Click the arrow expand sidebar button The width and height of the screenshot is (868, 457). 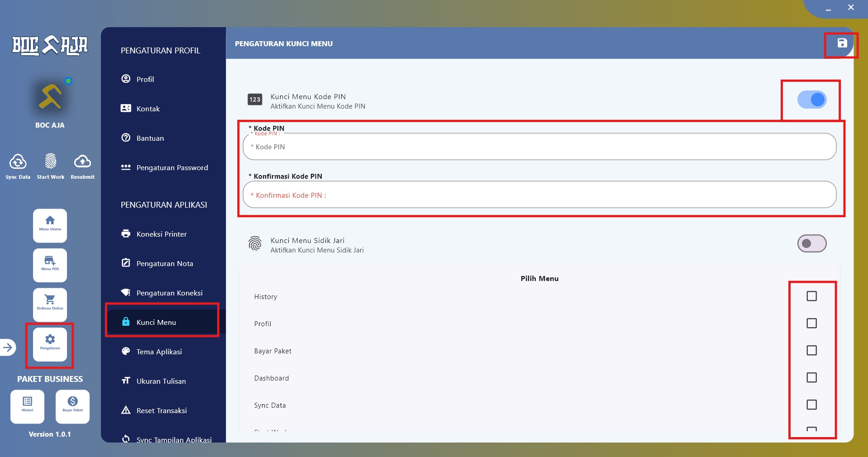pyautogui.click(x=8, y=348)
